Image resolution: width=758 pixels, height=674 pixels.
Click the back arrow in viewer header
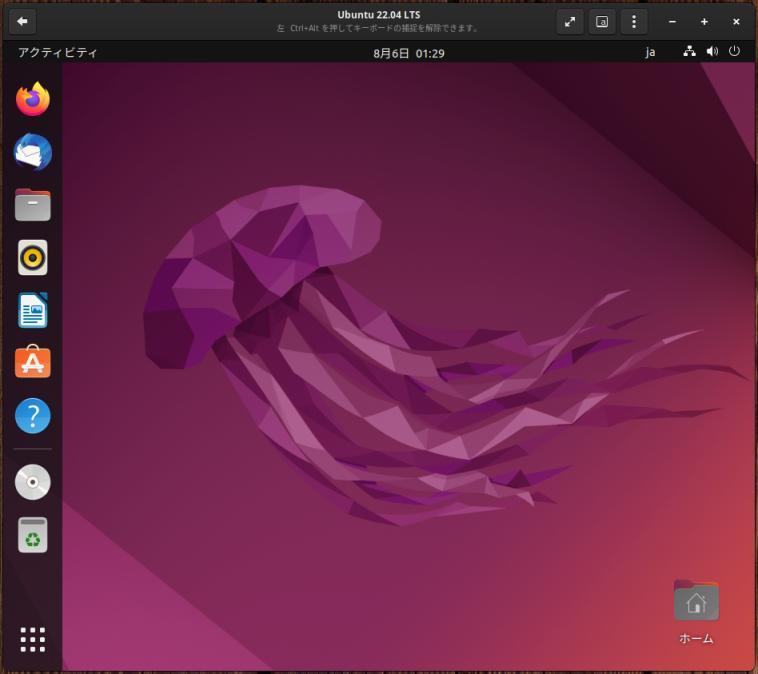22,21
